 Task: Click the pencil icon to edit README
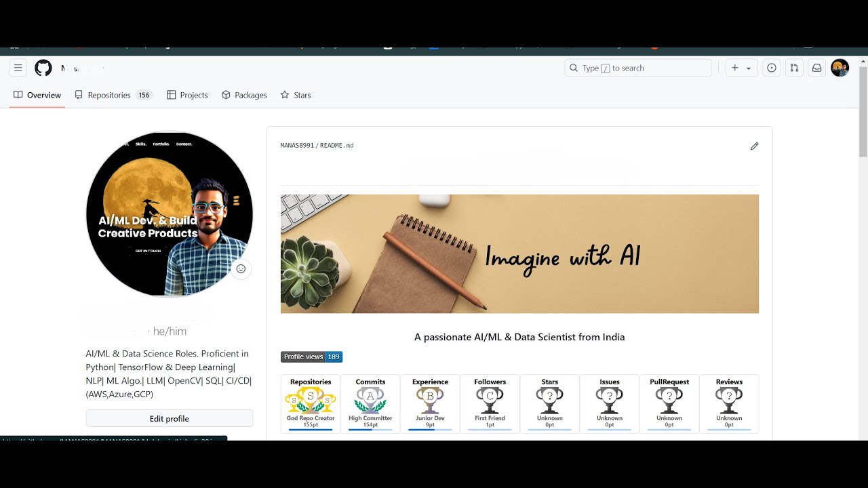tap(754, 146)
